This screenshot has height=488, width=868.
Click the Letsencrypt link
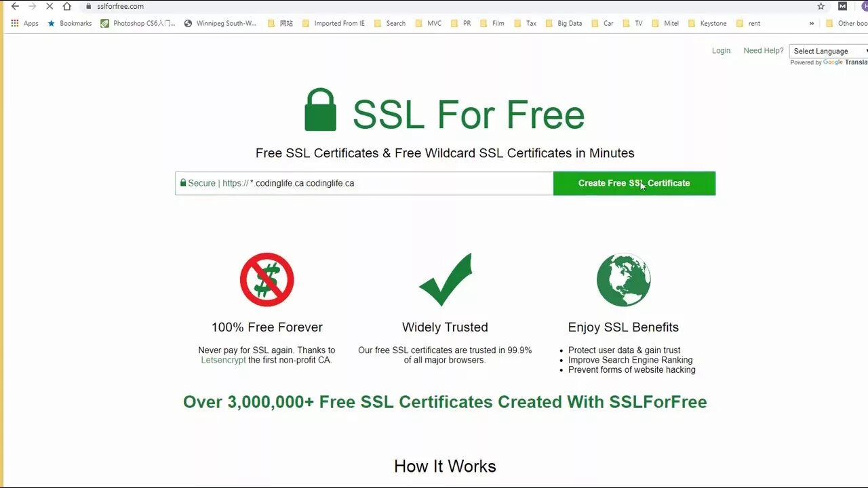pos(223,360)
